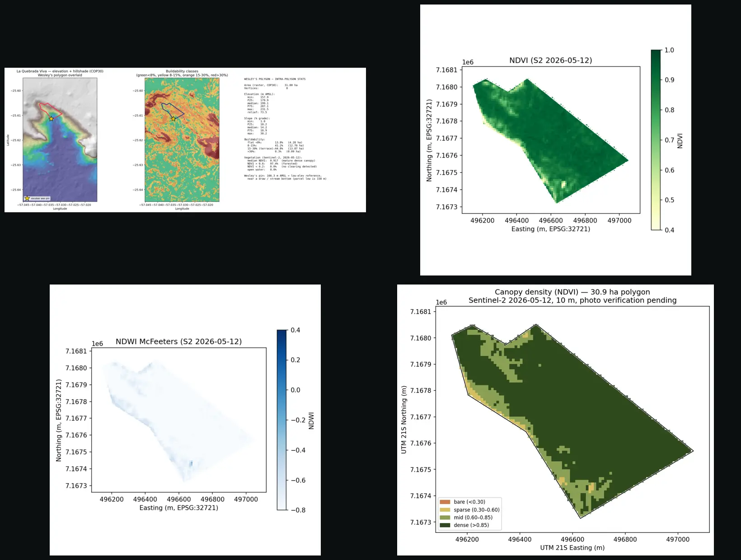Viewport: 741px width, 560px height.
Task: Select the blue polygon outline on Buildability map
Action: click(172, 111)
